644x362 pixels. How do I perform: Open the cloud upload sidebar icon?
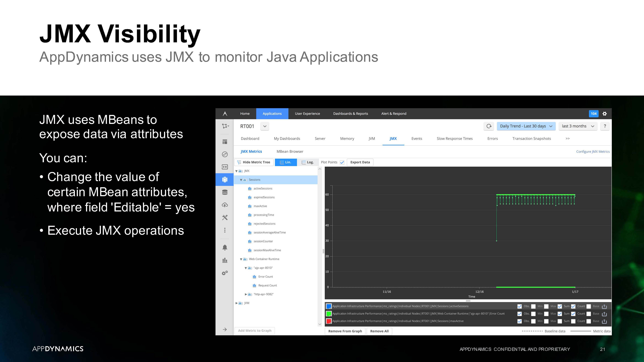coord(225,205)
